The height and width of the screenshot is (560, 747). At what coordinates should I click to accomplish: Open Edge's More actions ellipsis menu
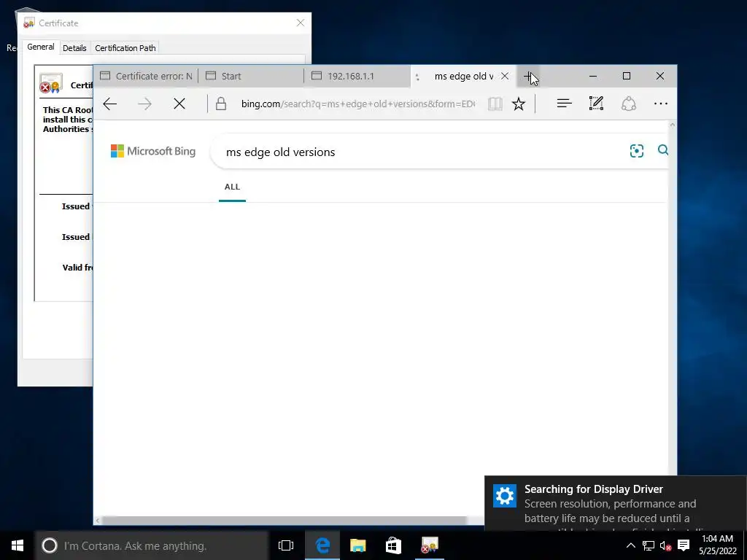pyautogui.click(x=661, y=104)
